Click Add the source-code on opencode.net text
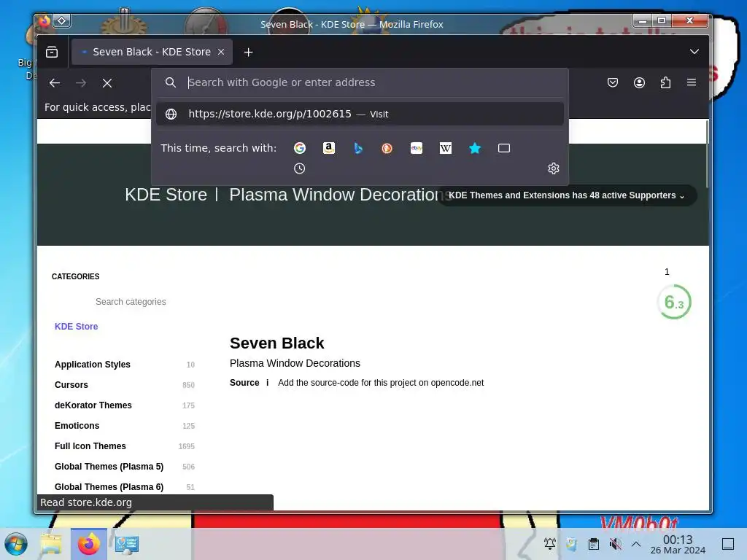The height and width of the screenshot is (560, 747). 381,383
